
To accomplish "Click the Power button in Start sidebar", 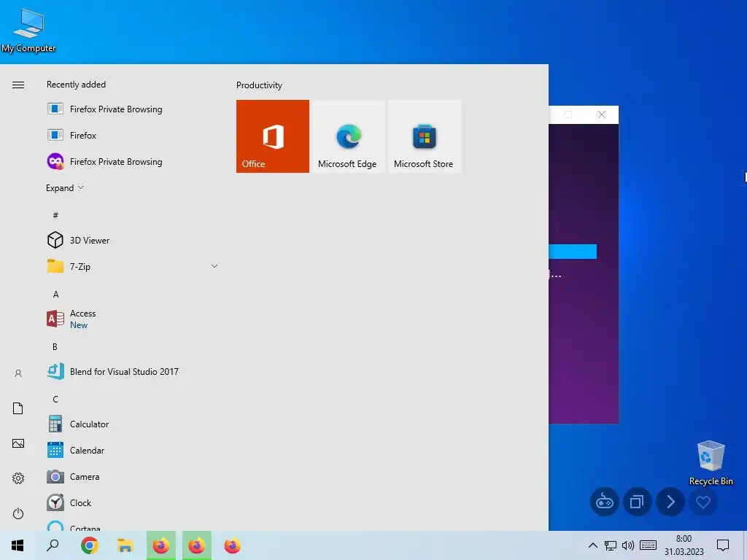I will click(18, 513).
